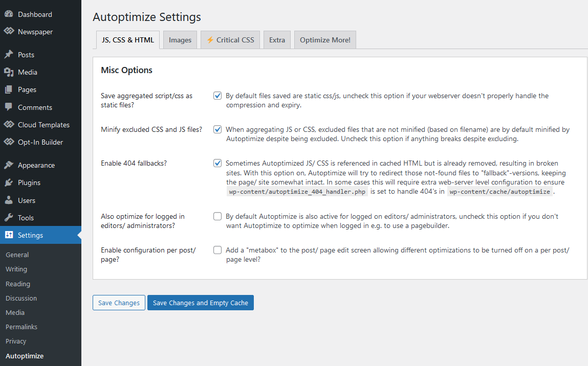Click the Users person icon

pos(9,200)
